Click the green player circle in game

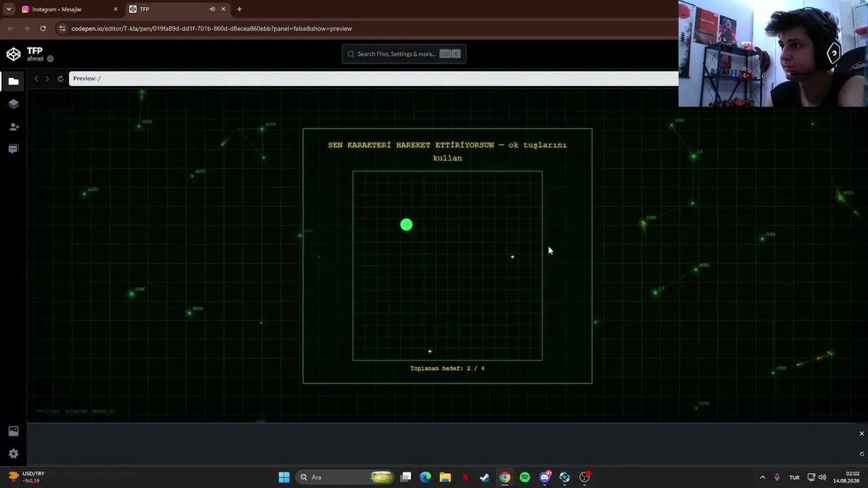pos(406,225)
